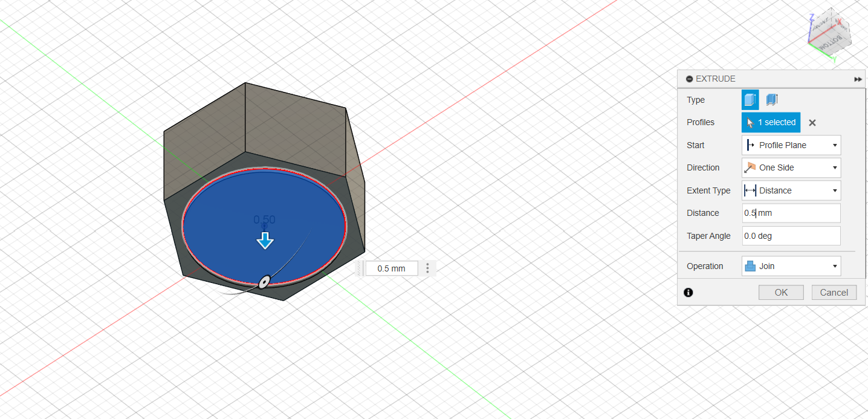Click the Taper Angle input field

point(791,236)
